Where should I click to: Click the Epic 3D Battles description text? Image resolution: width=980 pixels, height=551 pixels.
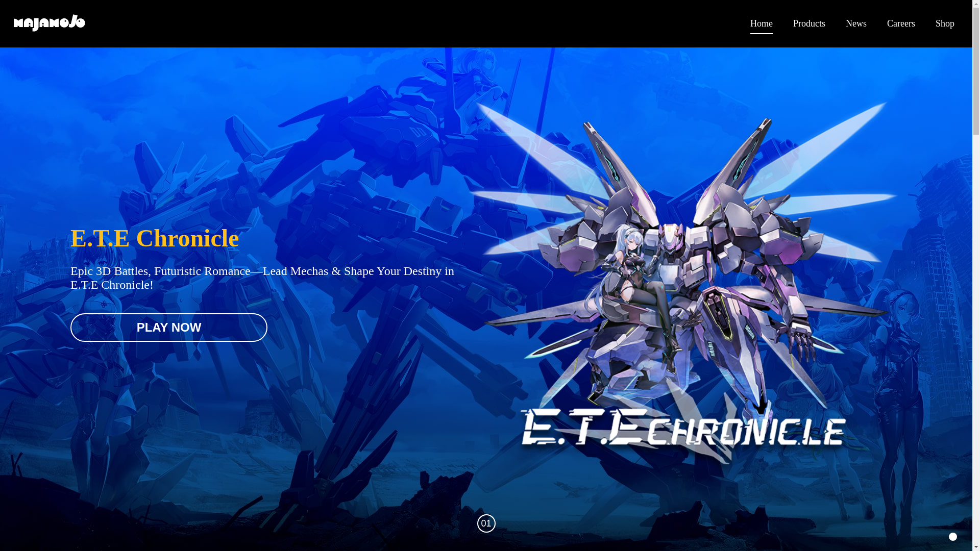pyautogui.click(x=262, y=278)
